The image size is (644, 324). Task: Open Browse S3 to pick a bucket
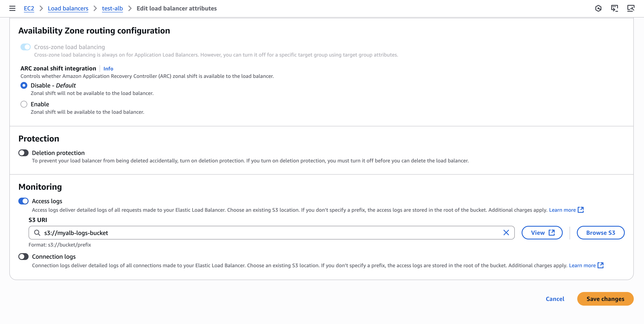pos(600,233)
